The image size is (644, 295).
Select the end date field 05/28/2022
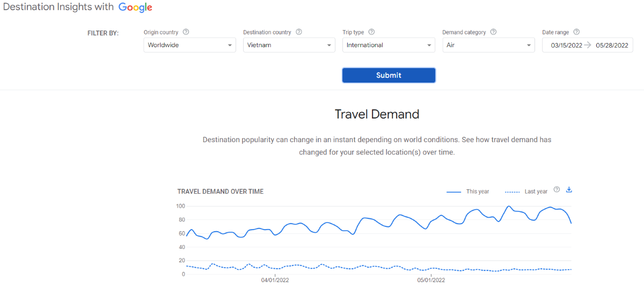(x=612, y=46)
